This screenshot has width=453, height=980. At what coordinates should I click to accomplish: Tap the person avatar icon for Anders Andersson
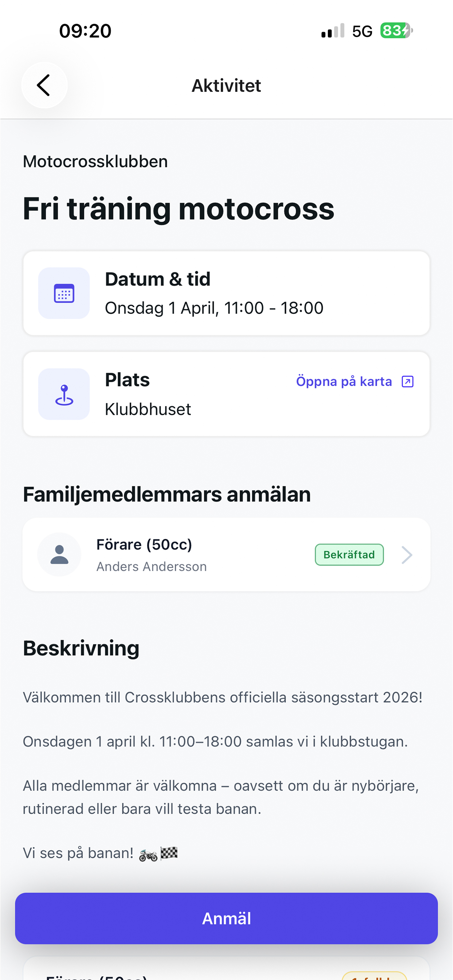pyautogui.click(x=59, y=555)
